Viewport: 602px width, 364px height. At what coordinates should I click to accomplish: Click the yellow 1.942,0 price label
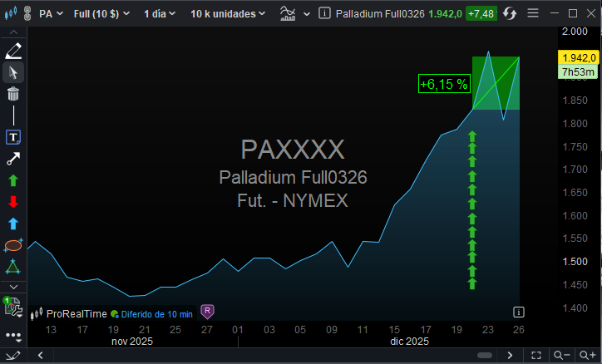(578, 57)
